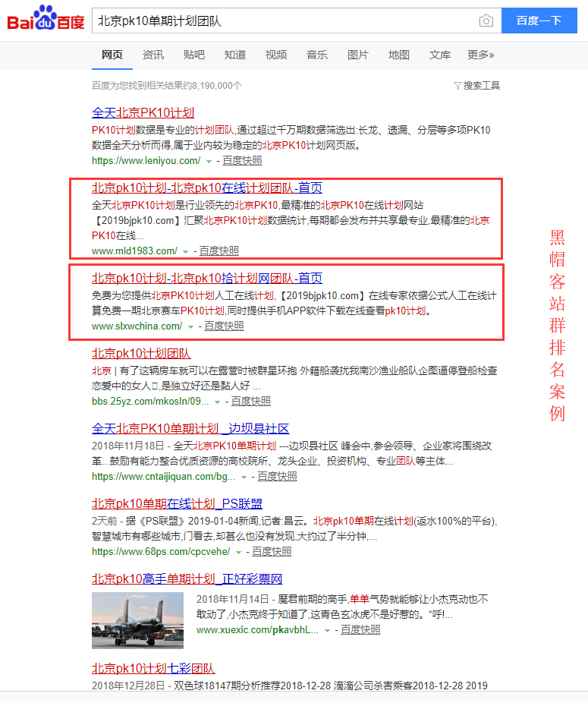The width and height of the screenshot is (588, 703).
Task: Switch to the 资讯 tab
Action: click(x=153, y=55)
